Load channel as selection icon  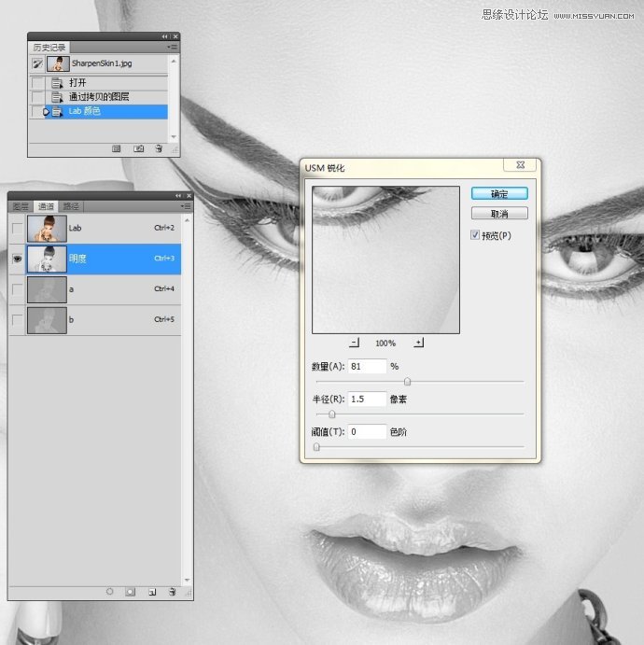tap(110, 592)
